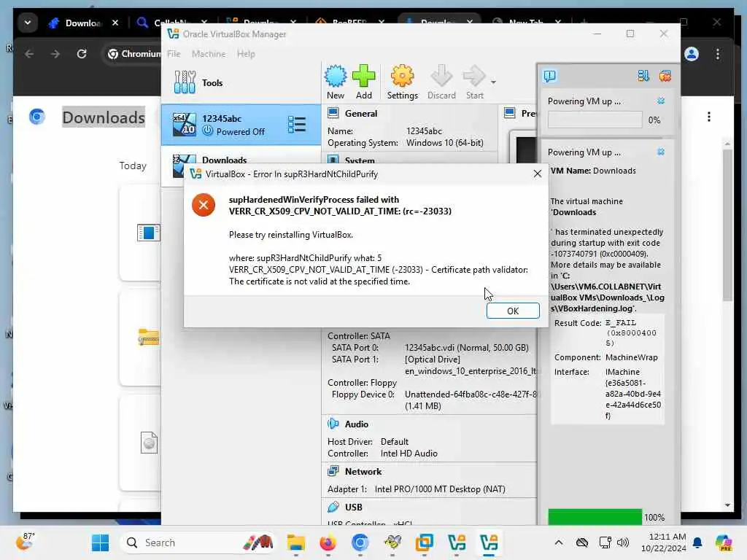Open the Chromium profile avatar icon
The height and width of the screenshot is (560, 747).
coord(692,54)
